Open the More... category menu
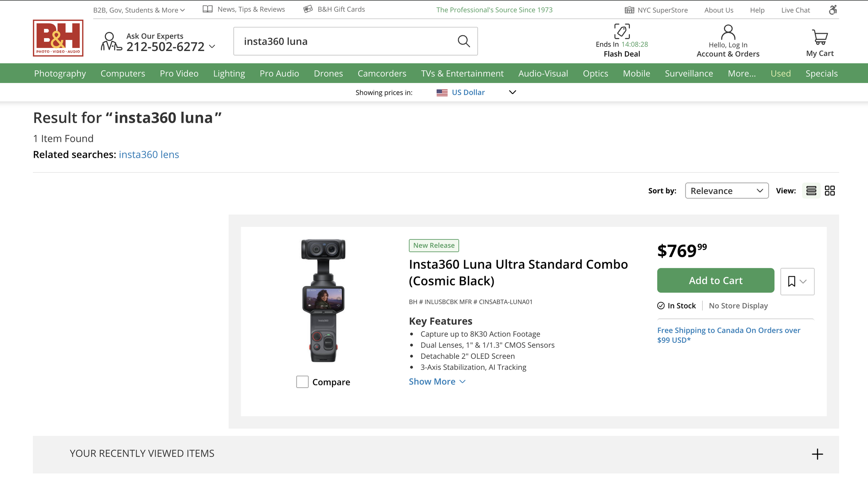 (742, 74)
